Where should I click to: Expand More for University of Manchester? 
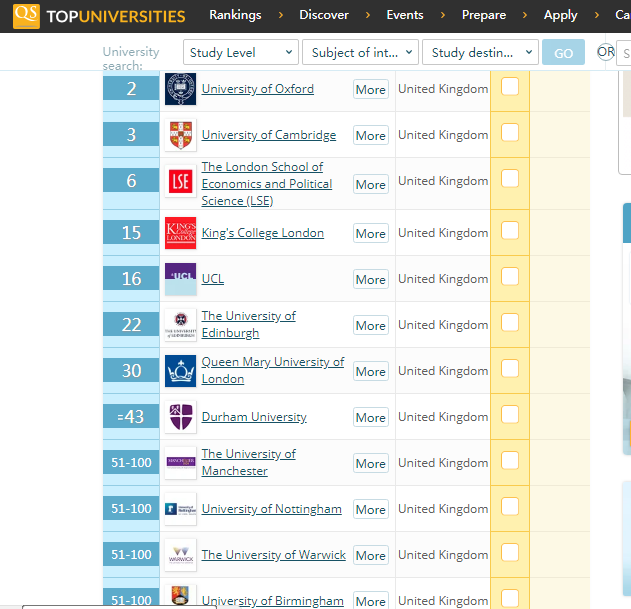[x=371, y=463]
